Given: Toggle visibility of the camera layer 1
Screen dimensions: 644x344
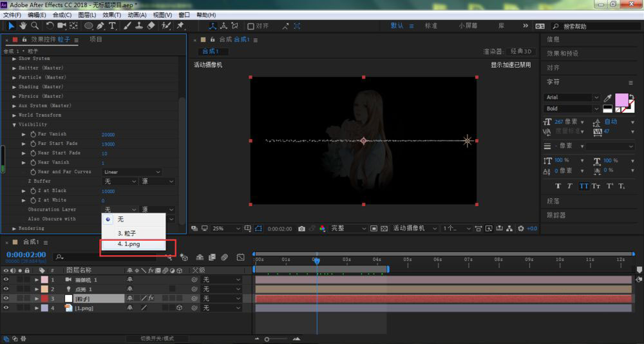Looking at the screenshot, I should point(6,280).
